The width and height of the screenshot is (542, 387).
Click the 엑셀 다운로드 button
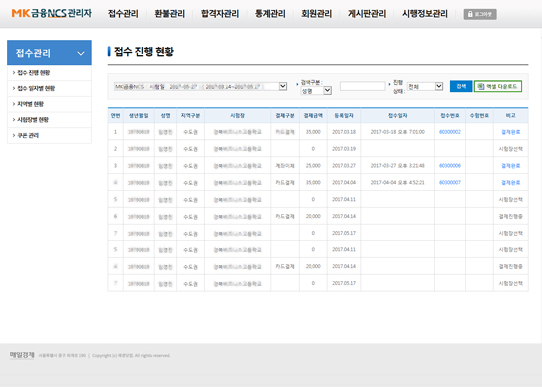(x=498, y=86)
